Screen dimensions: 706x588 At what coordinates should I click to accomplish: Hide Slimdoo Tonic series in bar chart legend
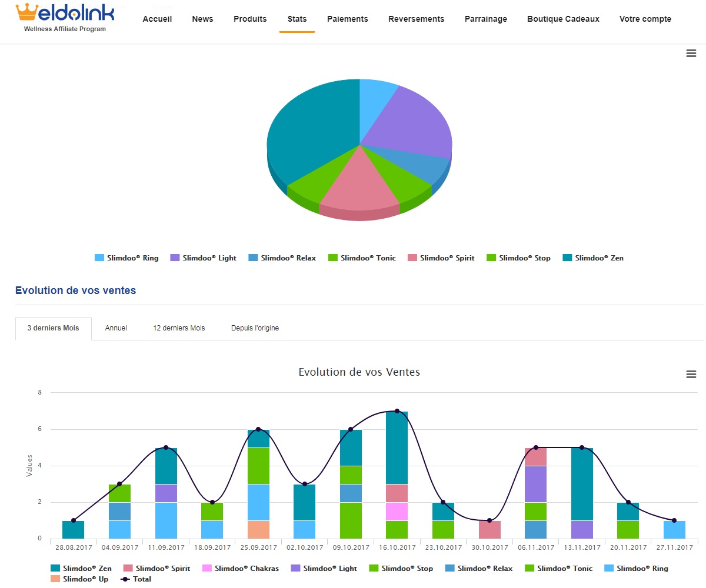[558, 569]
